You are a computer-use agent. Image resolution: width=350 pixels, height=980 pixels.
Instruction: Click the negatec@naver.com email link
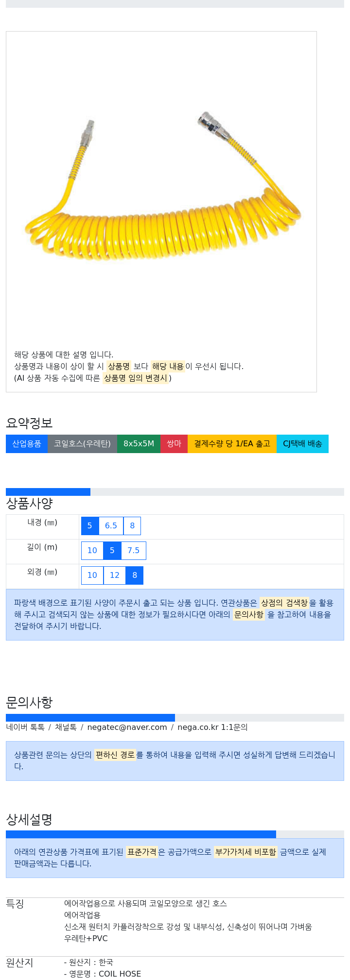[127, 727]
